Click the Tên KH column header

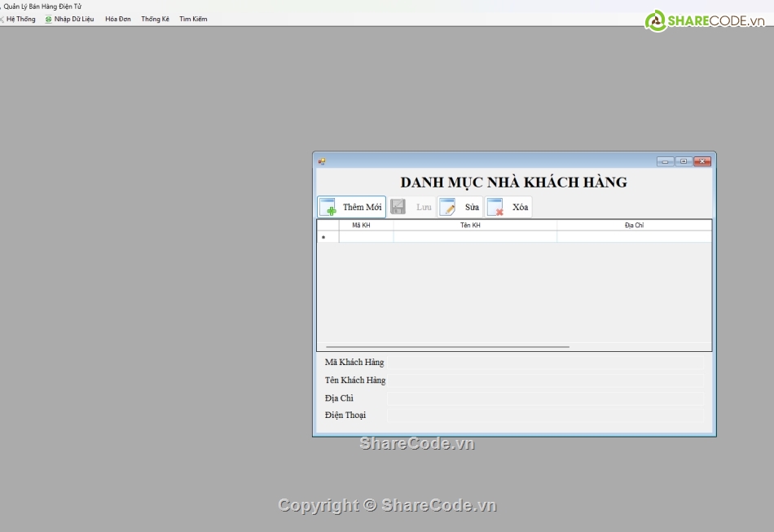click(470, 226)
